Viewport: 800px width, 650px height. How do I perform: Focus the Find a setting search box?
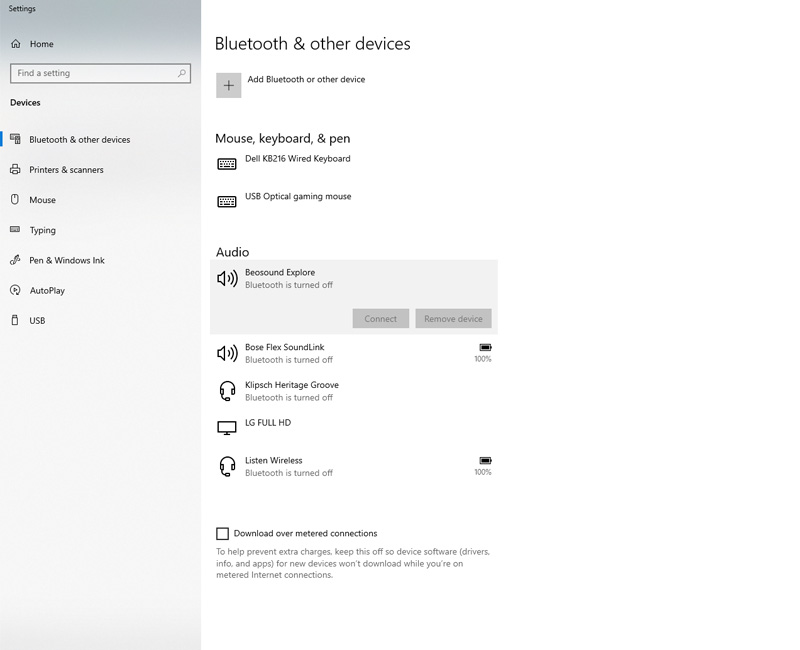pos(100,73)
